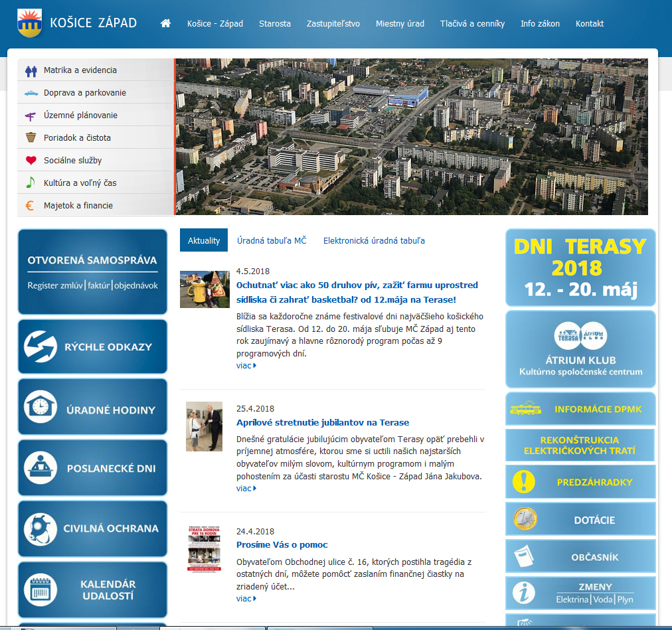Expand 'viac' under Aprílové stretnutie jubilantov
Image resolution: width=672 pixels, height=630 pixels.
point(246,489)
